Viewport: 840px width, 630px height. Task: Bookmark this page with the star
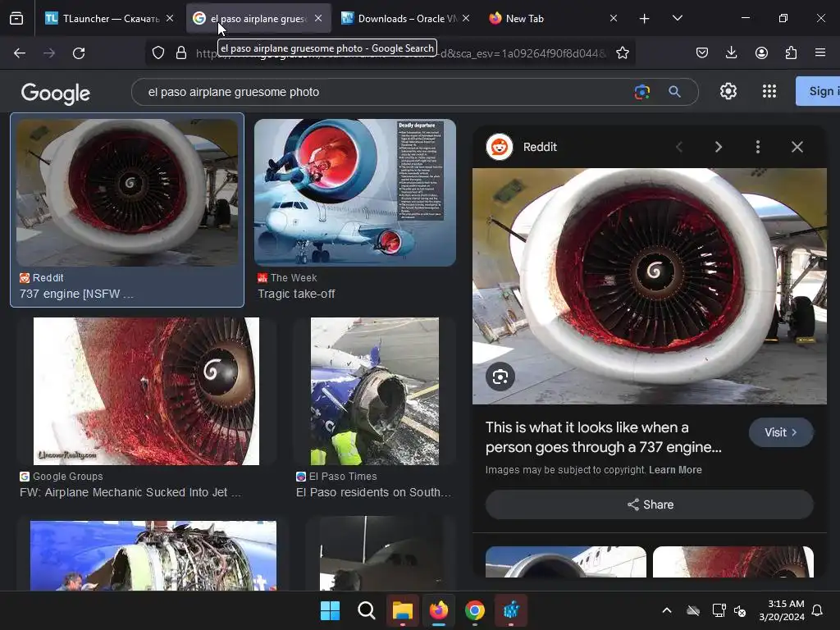[x=622, y=53]
